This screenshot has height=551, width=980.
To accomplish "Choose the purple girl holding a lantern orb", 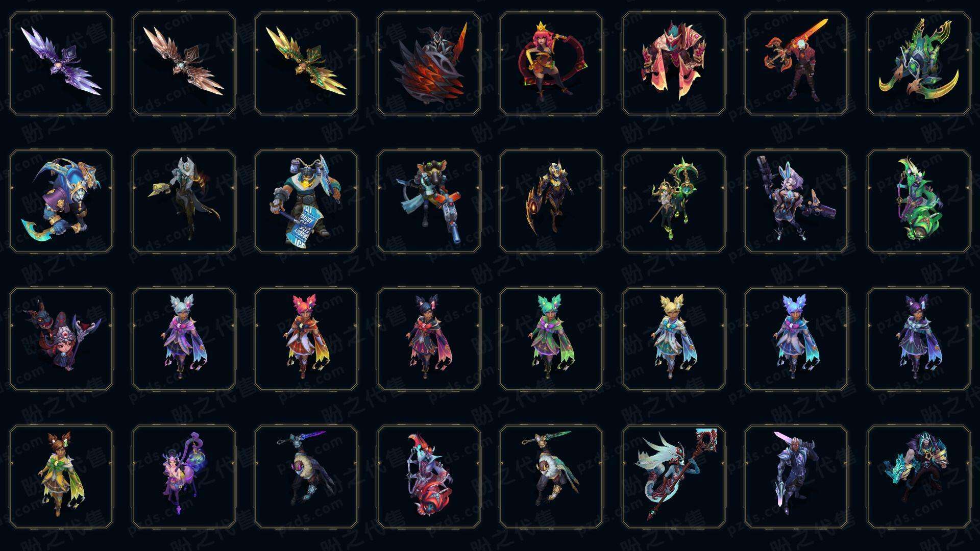I will 184,477.
